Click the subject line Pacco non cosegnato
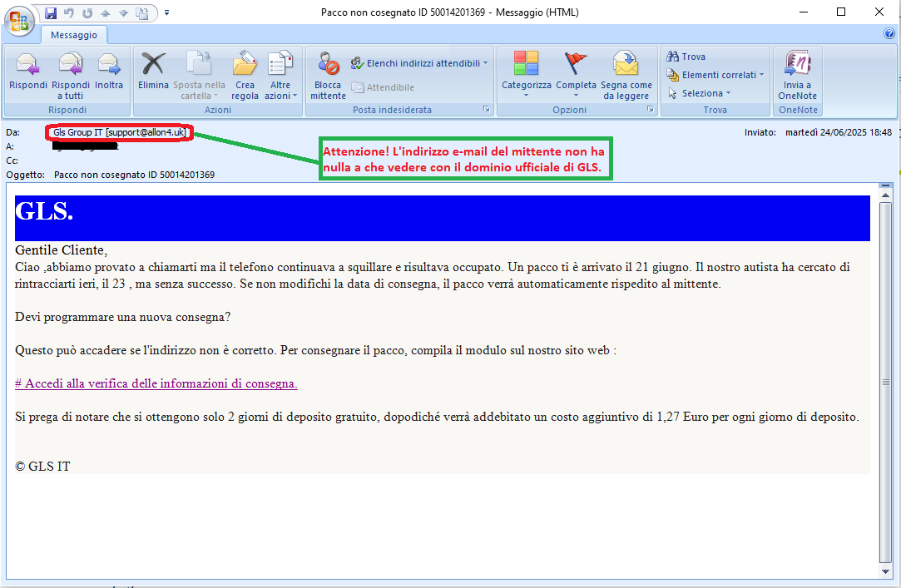The width and height of the screenshot is (901, 588). click(135, 175)
